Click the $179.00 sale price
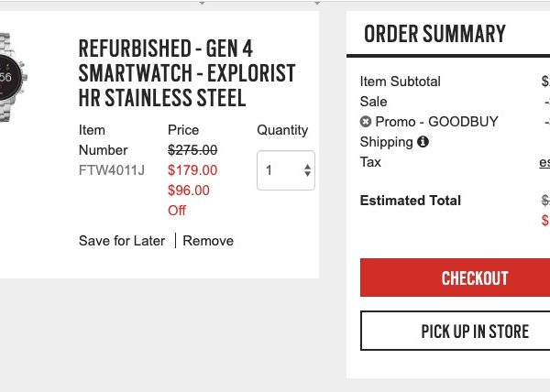Viewport: 550px width, 392px height. 192,170
